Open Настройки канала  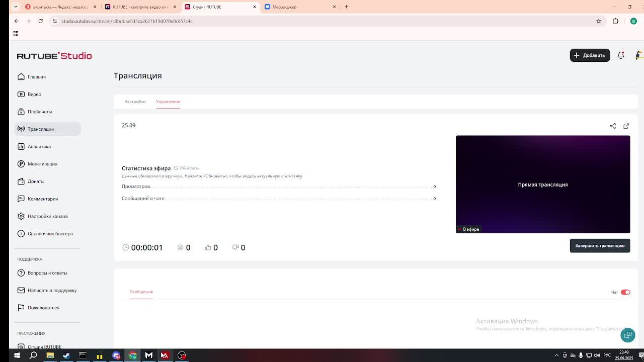[48, 216]
